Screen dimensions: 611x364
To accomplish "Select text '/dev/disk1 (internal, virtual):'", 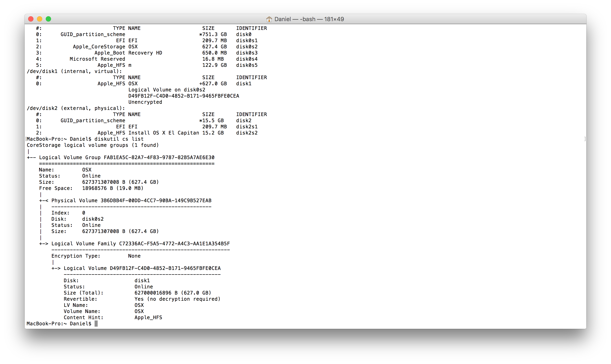I will [74, 71].
